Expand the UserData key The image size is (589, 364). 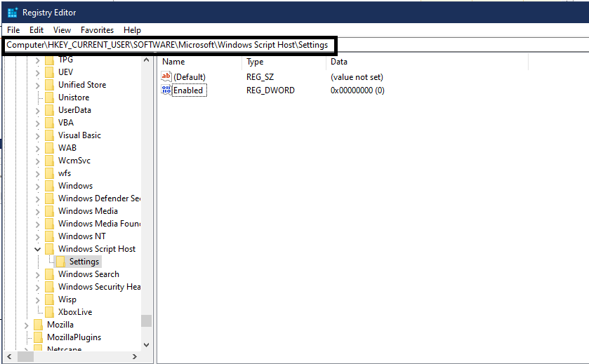pos(37,110)
